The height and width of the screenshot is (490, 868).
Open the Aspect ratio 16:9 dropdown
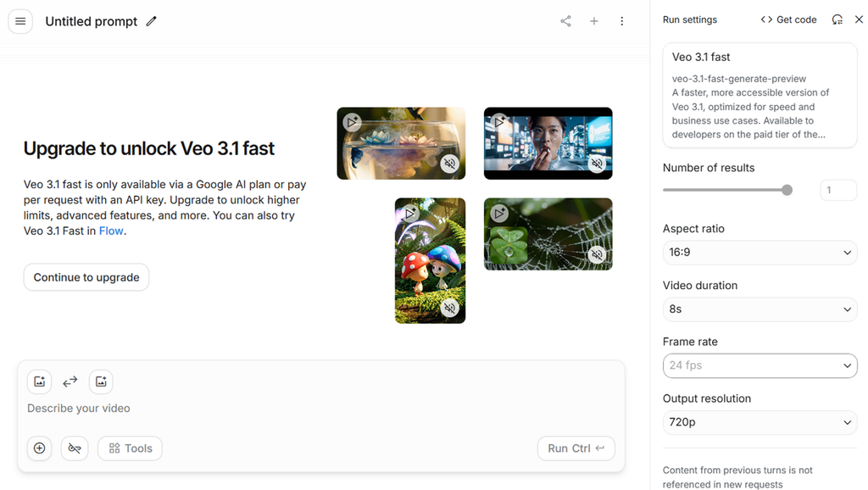click(759, 253)
